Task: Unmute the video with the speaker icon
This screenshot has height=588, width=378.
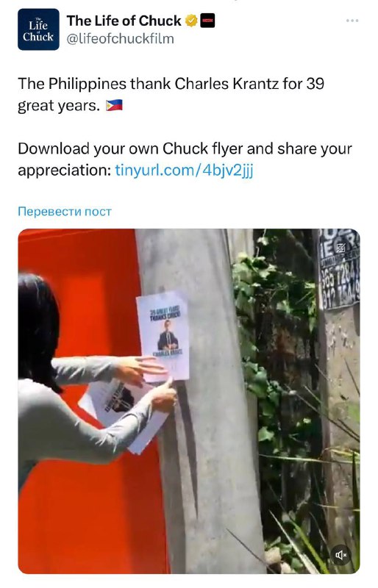Action: click(x=340, y=555)
